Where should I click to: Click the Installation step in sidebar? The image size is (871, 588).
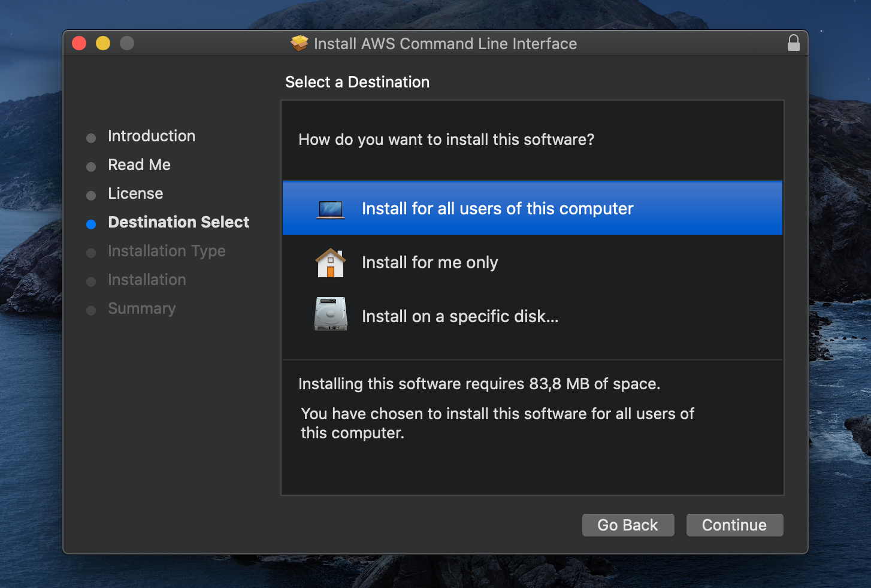[147, 280]
